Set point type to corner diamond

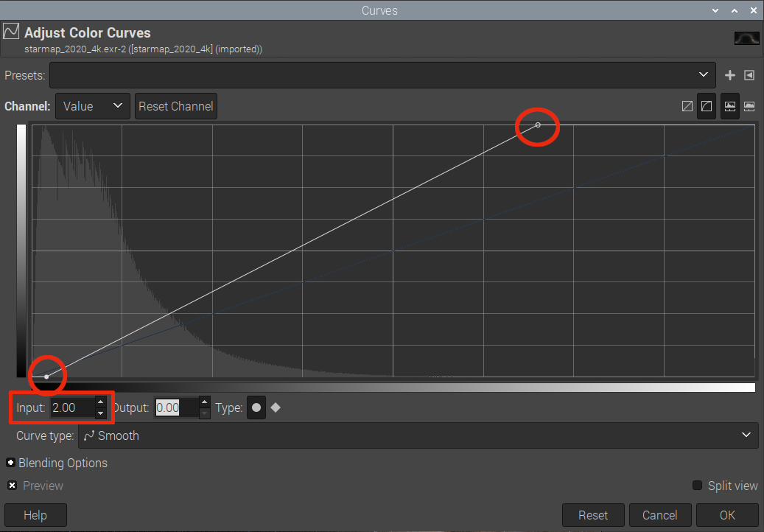[276, 407]
